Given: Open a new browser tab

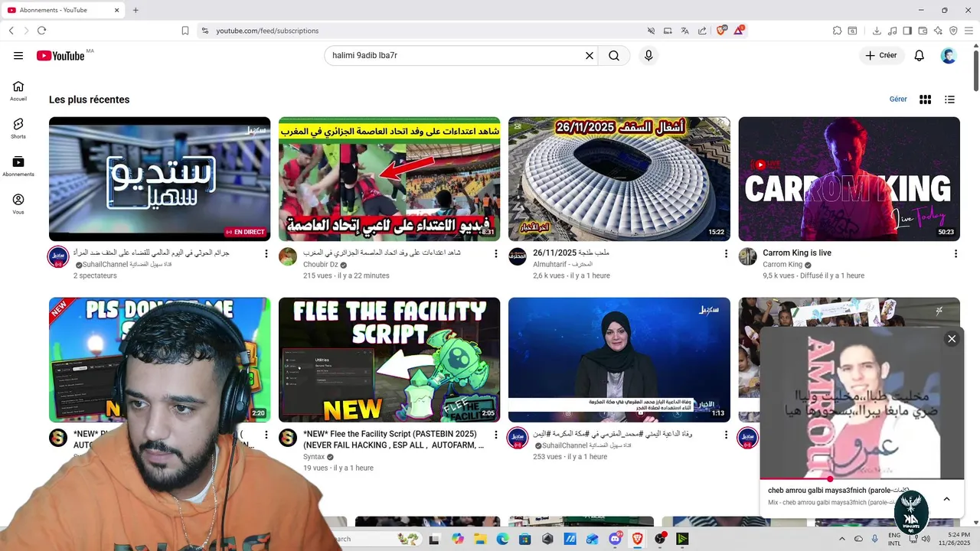Looking at the screenshot, I should click(136, 10).
